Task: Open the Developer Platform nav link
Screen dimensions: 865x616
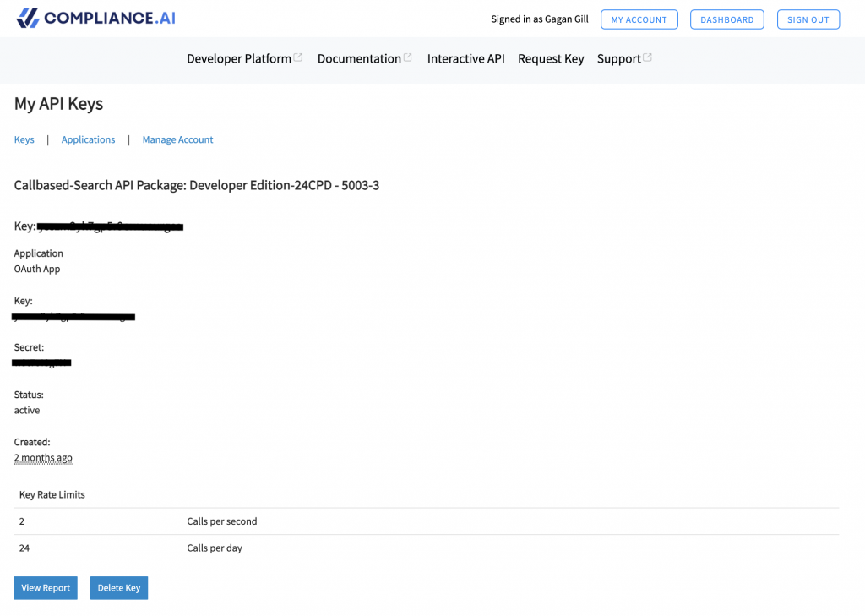Action: pos(238,59)
